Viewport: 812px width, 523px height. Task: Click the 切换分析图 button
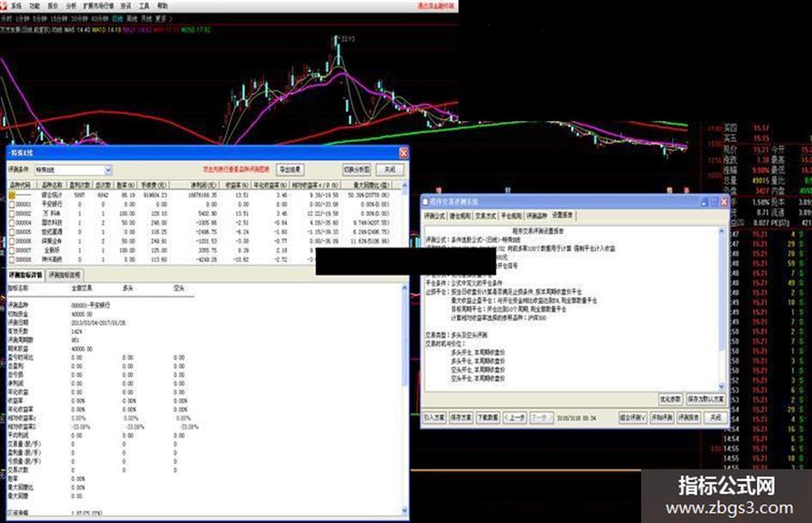357,170
